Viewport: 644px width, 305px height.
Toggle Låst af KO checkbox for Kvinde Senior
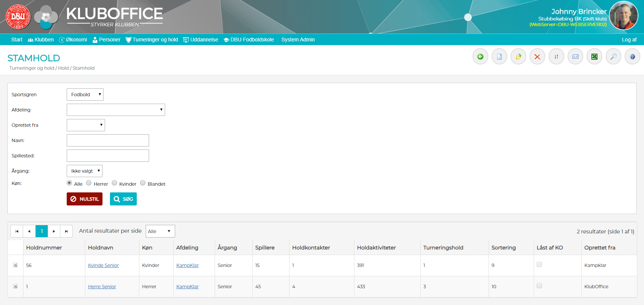pos(539,265)
